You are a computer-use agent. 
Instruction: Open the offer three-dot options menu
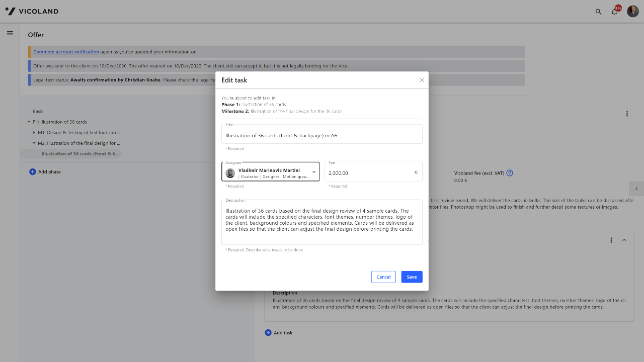(627, 114)
